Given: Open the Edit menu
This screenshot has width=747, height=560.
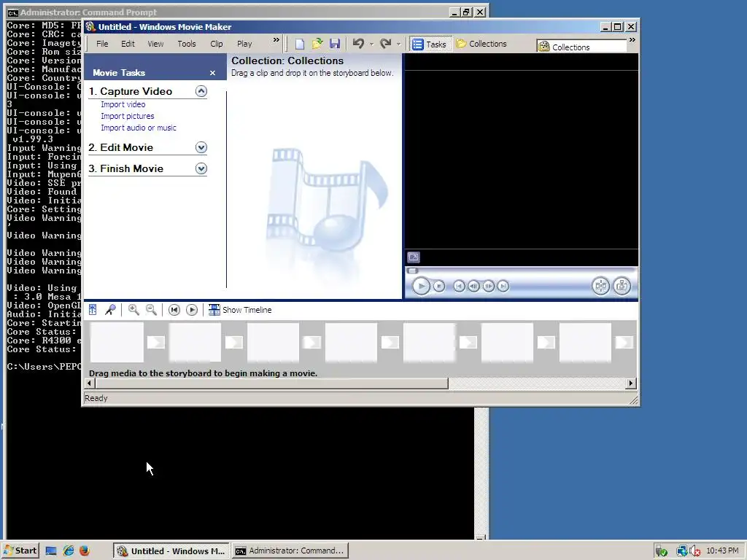Looking at the screenshot, I should click(128, 44).
